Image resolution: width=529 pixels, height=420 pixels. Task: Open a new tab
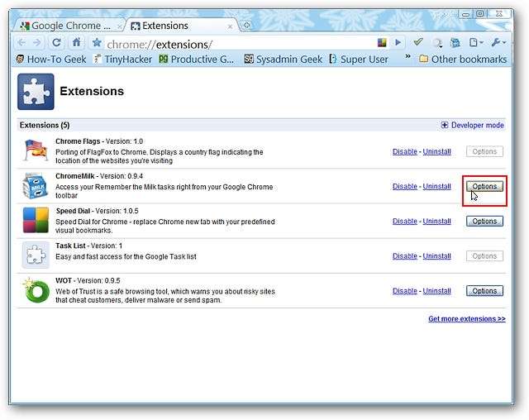click(246, 26)
